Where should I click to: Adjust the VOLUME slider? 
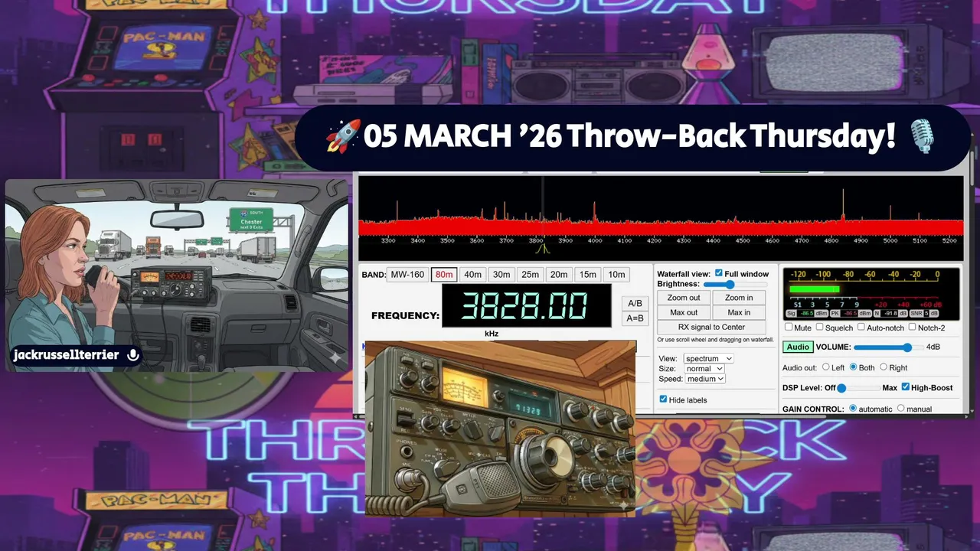[888, 347]
